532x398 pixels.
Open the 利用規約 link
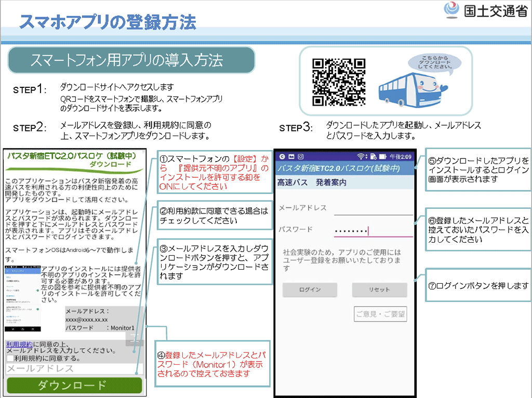point(19,344)
